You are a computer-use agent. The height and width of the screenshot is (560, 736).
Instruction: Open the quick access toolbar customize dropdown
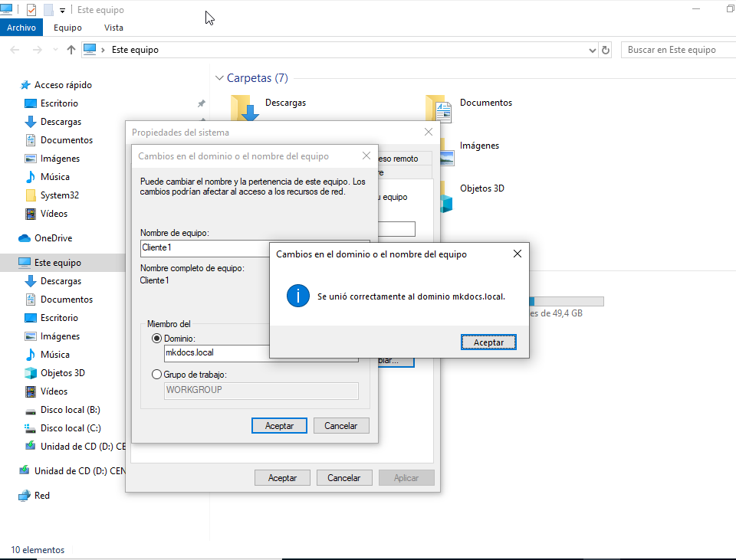click(62, 11)
